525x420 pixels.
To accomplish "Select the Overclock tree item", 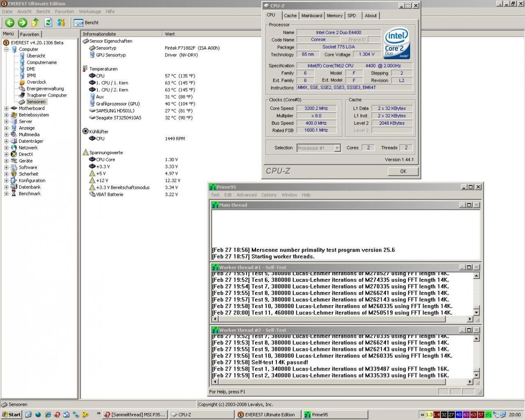I will coord(36,82).
